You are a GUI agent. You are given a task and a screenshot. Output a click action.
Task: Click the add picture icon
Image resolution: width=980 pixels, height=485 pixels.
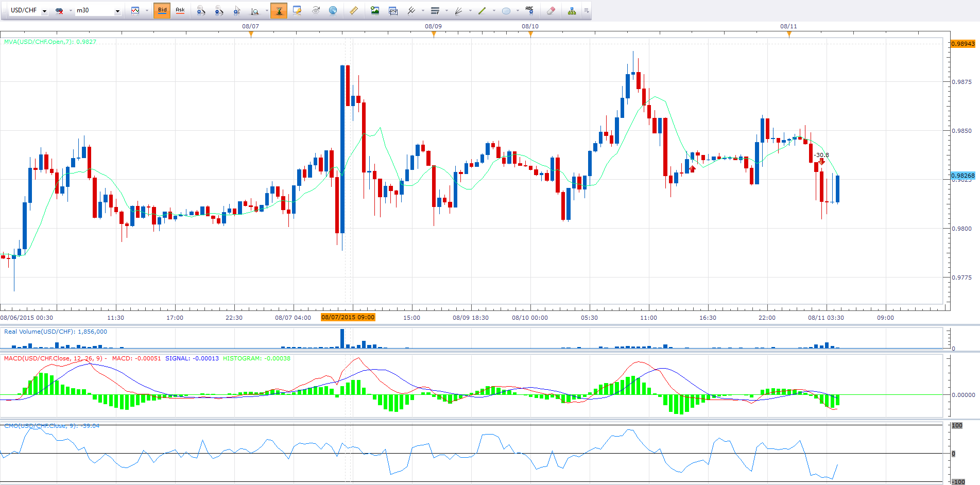pos(375,10)
